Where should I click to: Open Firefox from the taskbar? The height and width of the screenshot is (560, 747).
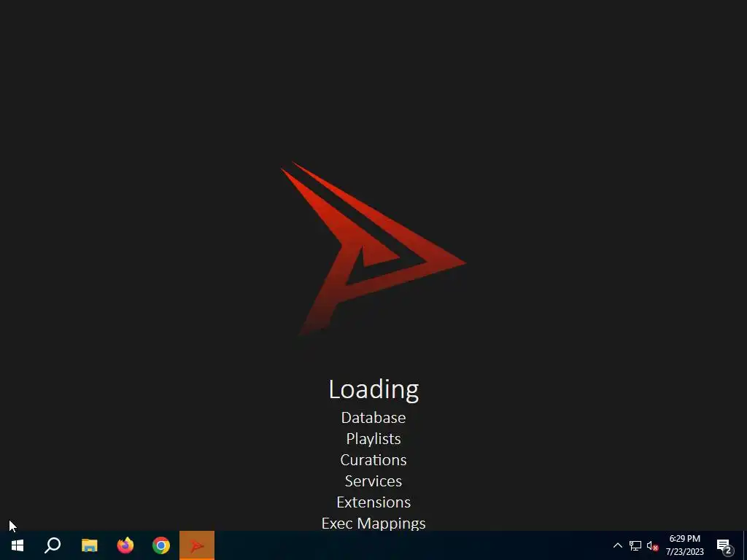click(x=125, y=545)
